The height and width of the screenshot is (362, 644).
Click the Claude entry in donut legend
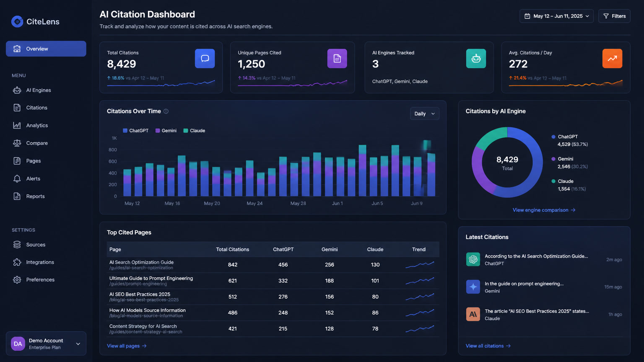click(568, 185)
